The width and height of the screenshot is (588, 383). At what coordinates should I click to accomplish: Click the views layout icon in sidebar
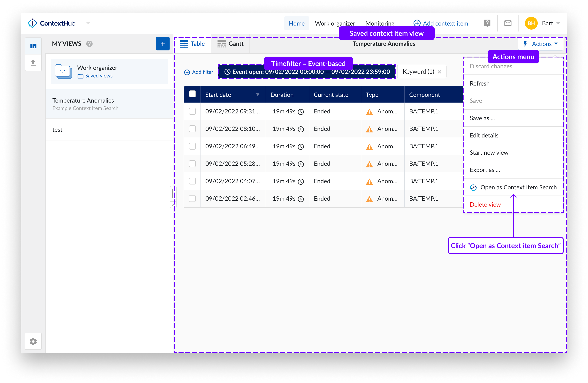click(33, 46)
